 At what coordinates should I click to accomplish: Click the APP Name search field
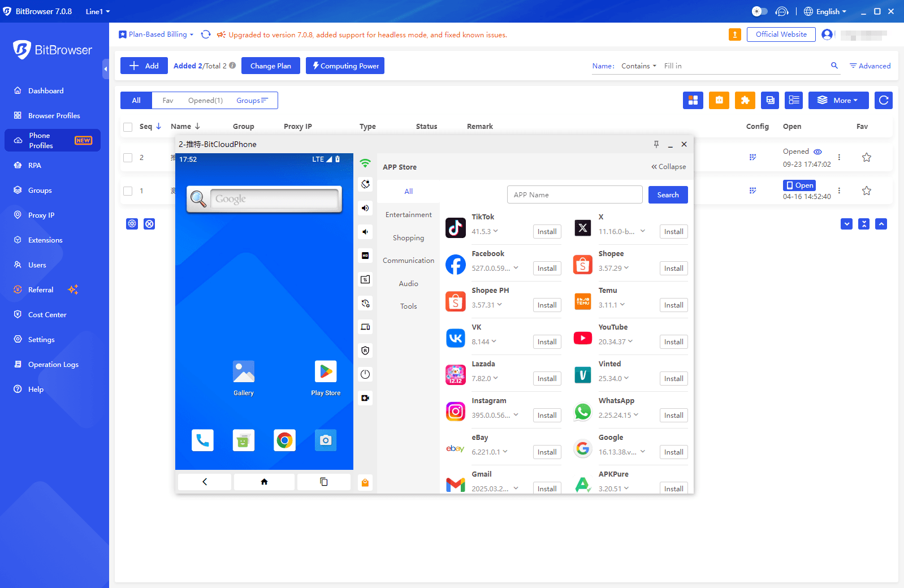click(574, 194)
